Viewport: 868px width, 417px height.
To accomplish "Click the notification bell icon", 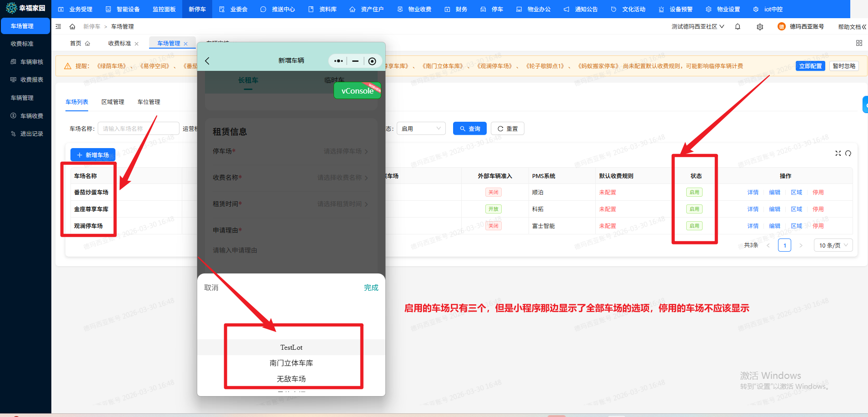I will (x=738, y=27).
